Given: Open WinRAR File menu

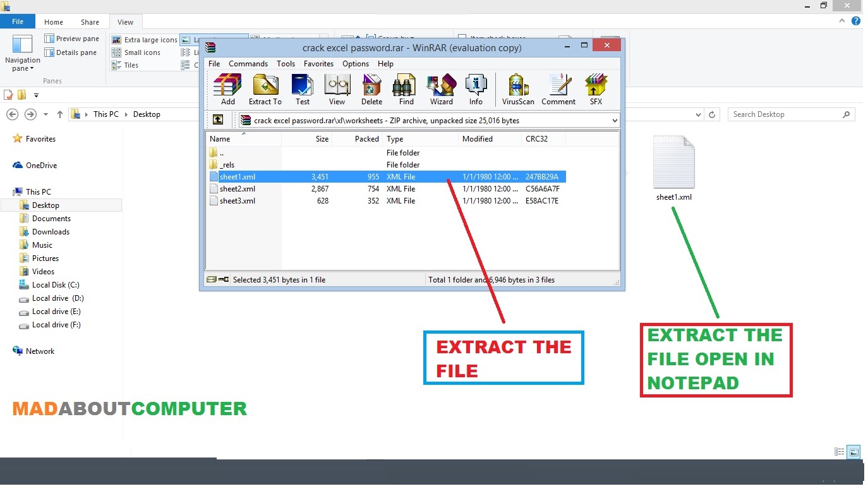Looking at the screenshot, I should point(214,64).
